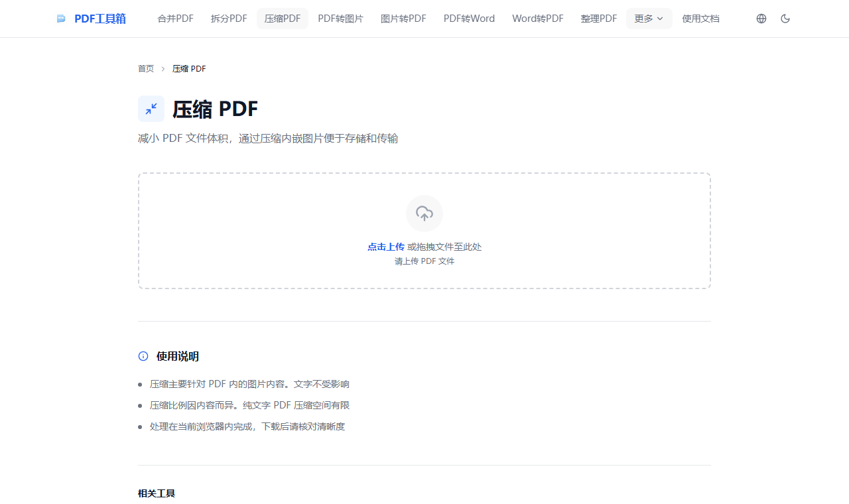Click the cloud upload icon

click(x=424, y=214)
